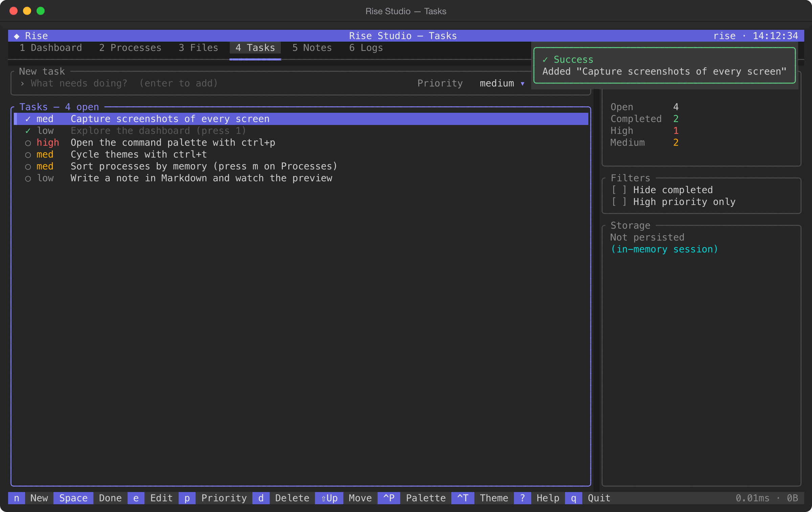Screen dimensions: 812x512
Task: Switch to the 1 Dashboard tab
Action: tap(51, 48)
